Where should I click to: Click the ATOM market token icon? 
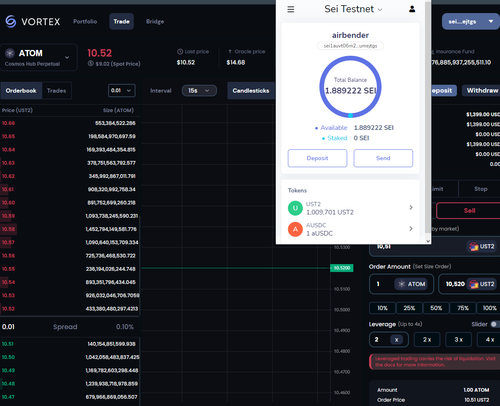coord(10,53)
